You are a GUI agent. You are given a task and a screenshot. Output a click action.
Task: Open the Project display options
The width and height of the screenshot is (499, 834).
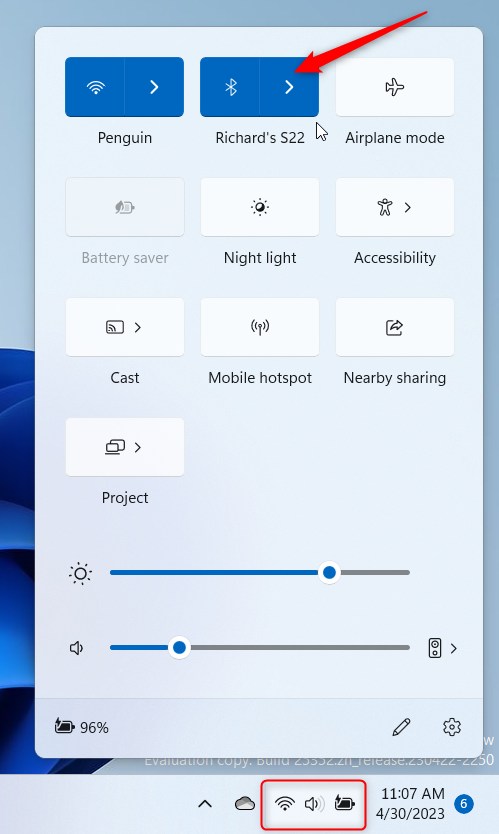[124, 447]
